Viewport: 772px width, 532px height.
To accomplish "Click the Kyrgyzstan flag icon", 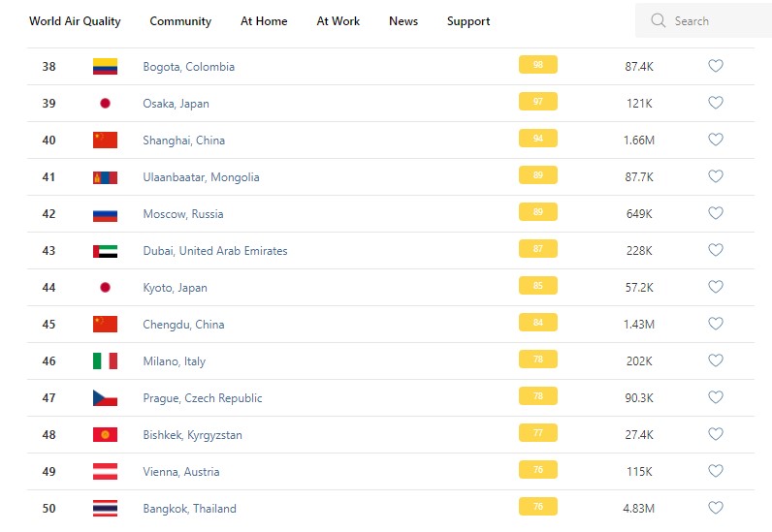I will (x=105, y=435).
